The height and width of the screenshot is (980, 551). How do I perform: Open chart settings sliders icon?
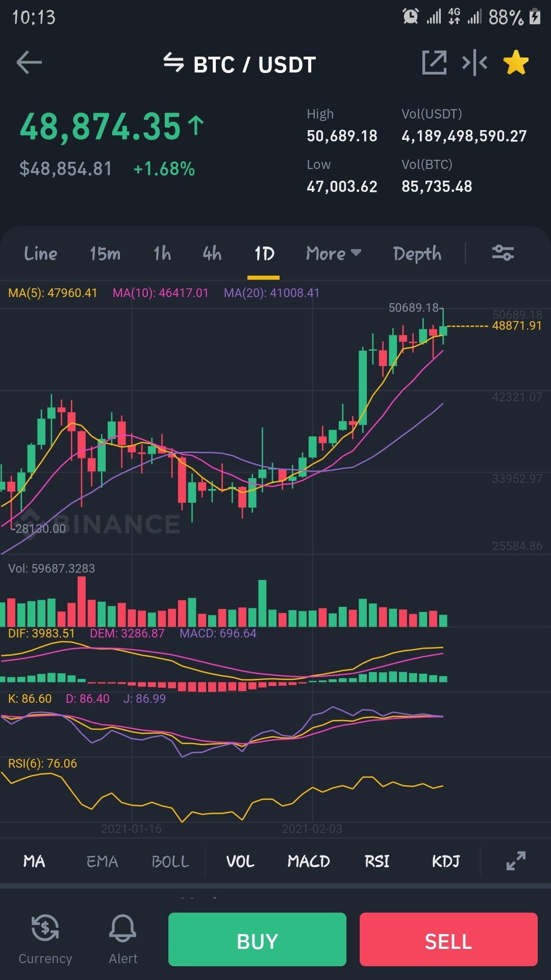click(503, 253)
